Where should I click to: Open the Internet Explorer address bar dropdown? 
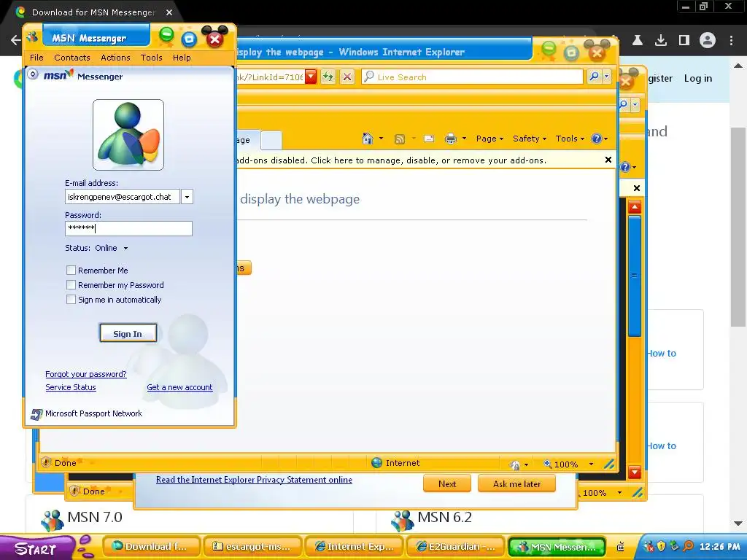pos(311,76)
